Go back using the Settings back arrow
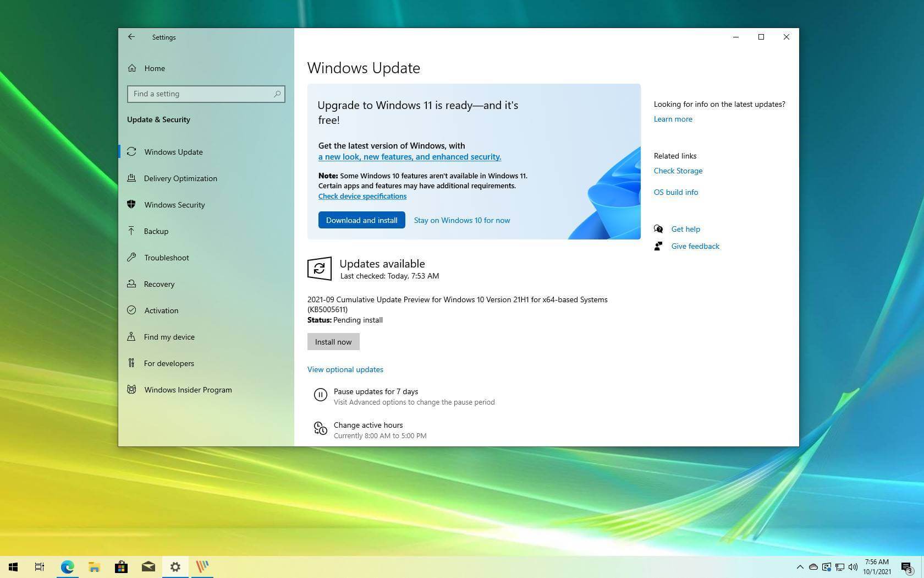The image size is (924, 578). (131, 37)
